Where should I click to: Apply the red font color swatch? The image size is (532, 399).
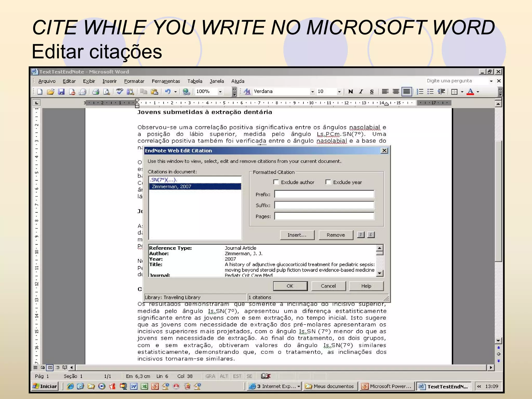pos(470,92)
